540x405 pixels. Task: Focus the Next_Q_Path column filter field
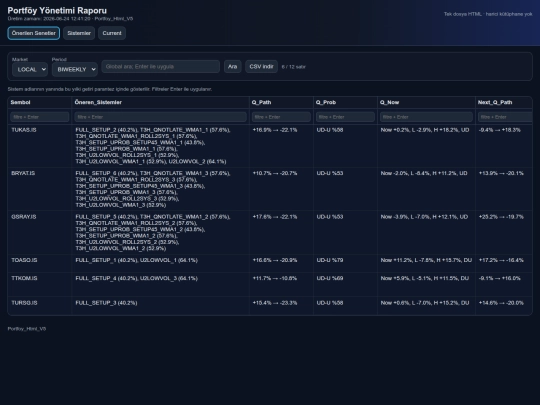505,117
